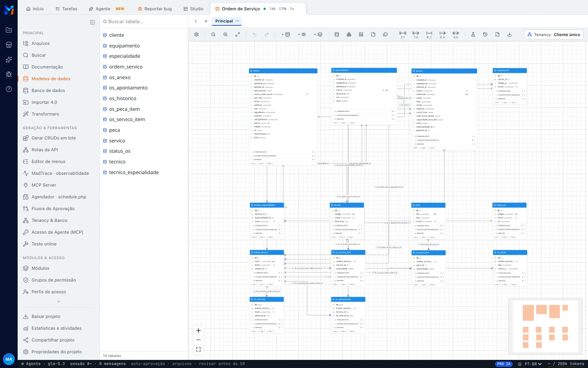Add a new table to diagram
This screenshot has height=368, width=588.
286,35
